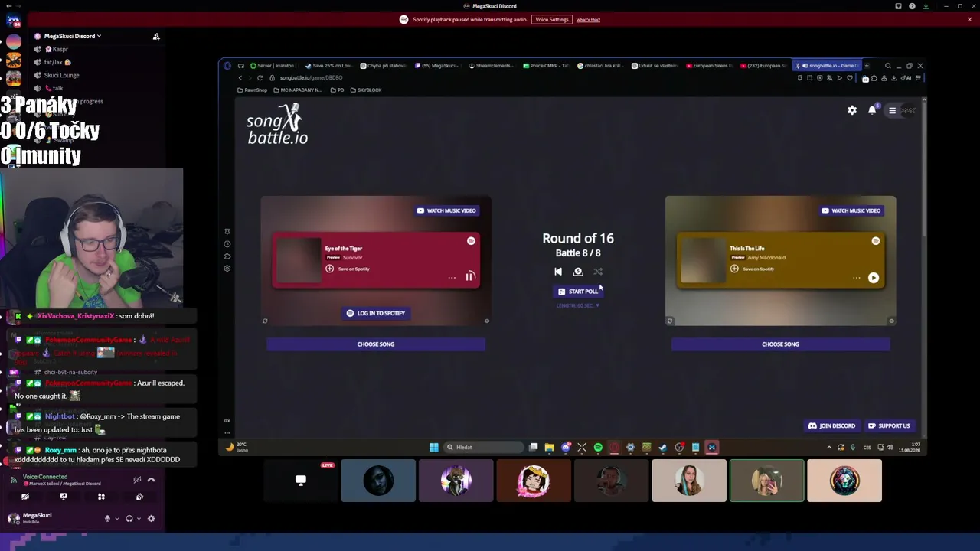
Task: Open Discord user settings gear
Action: coord(151,519)
